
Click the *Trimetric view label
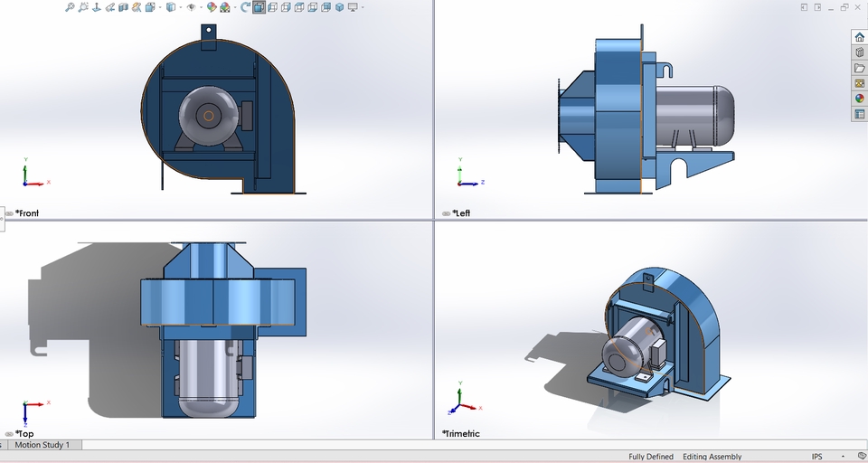pos(460,434)
